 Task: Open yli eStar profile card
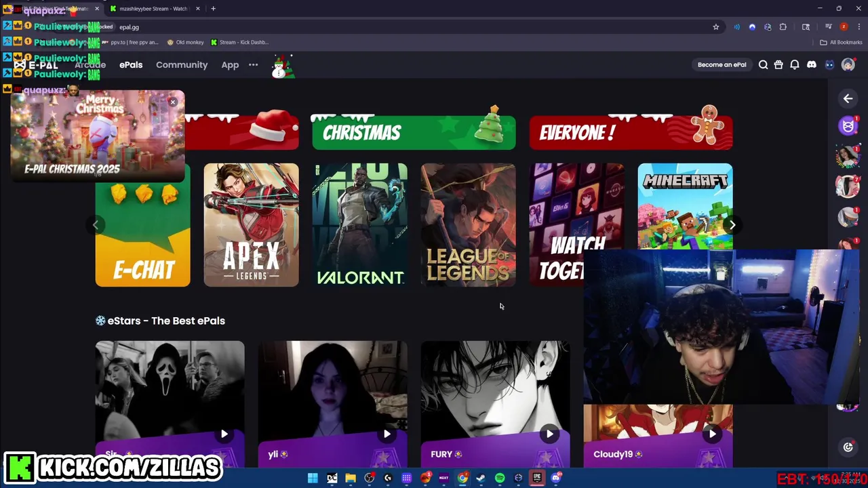coord(332,404)
